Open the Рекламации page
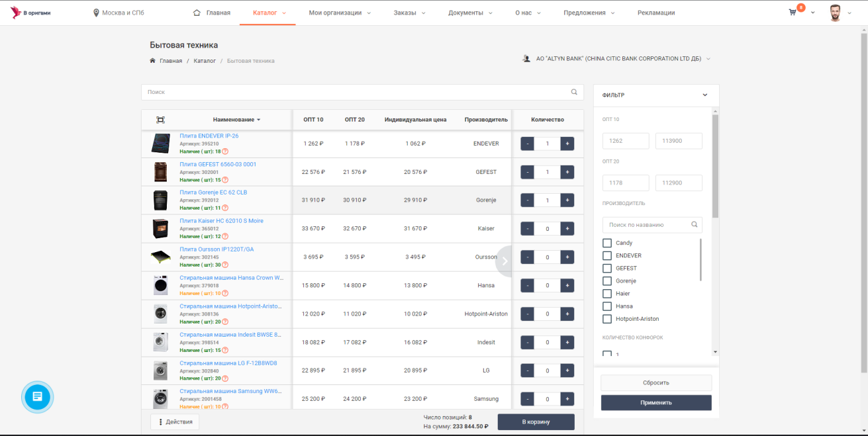The height and width of the screenshot is (436, 868). pyautogui.click(x=656, y=13)
